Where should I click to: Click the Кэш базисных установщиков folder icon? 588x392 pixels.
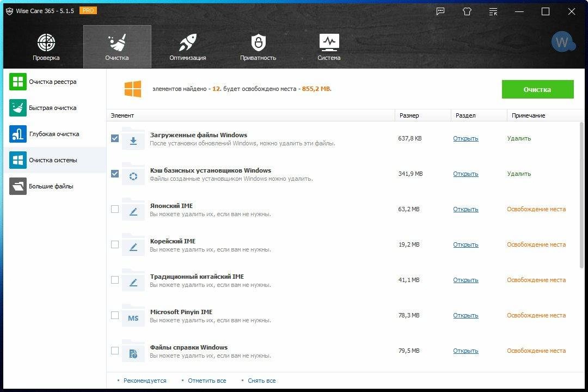pyautogui.click(x=133, y=174)
